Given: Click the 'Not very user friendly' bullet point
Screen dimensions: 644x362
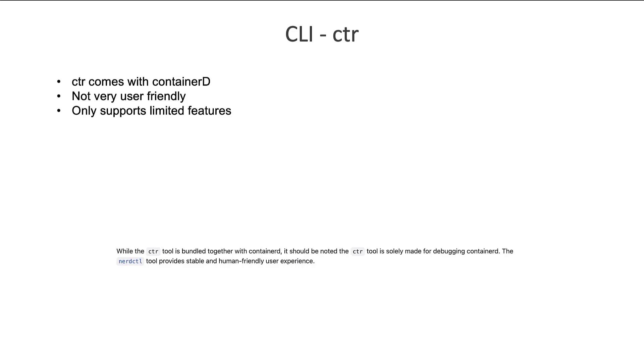Looking at the screenshot, I should tap(129, 96).
